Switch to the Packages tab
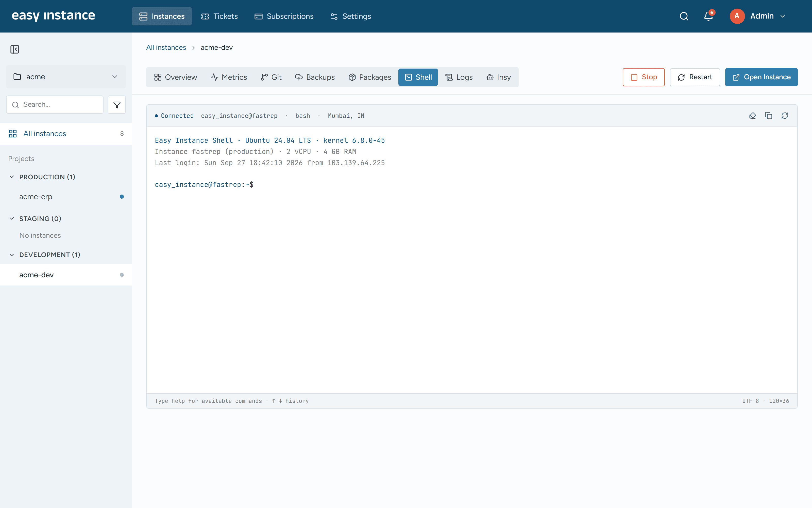 pos(370,77)
